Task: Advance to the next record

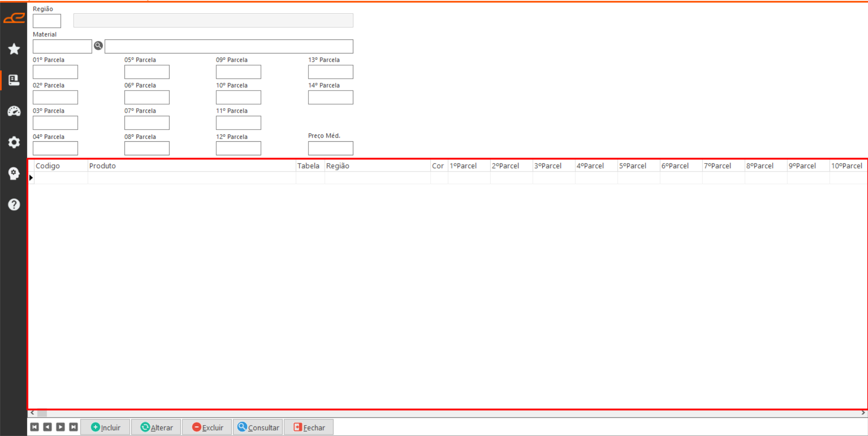Action: tap(60, 427)
